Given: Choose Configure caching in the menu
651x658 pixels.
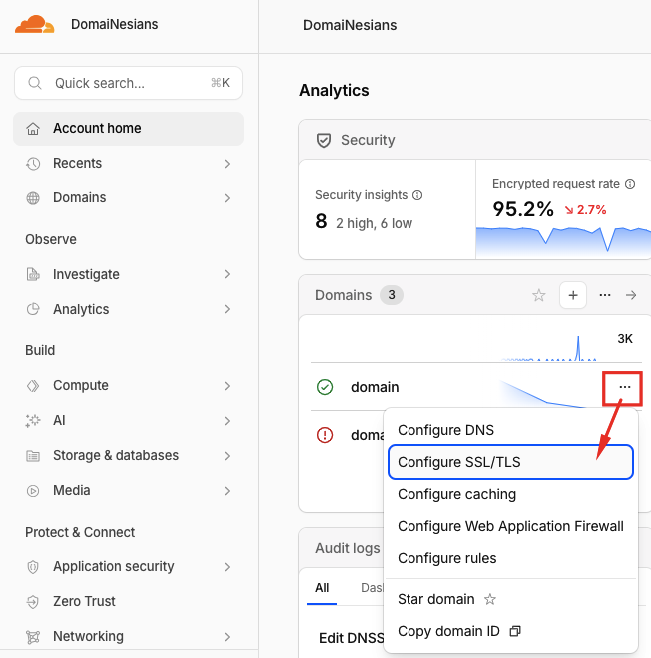Looking at the screenshot, I should [x=511, y=494].
